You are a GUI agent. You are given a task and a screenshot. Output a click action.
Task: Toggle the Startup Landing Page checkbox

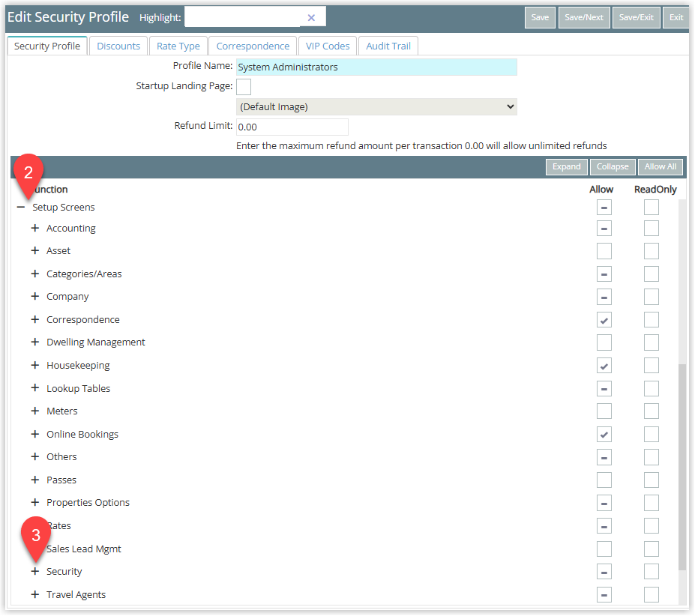244,87
